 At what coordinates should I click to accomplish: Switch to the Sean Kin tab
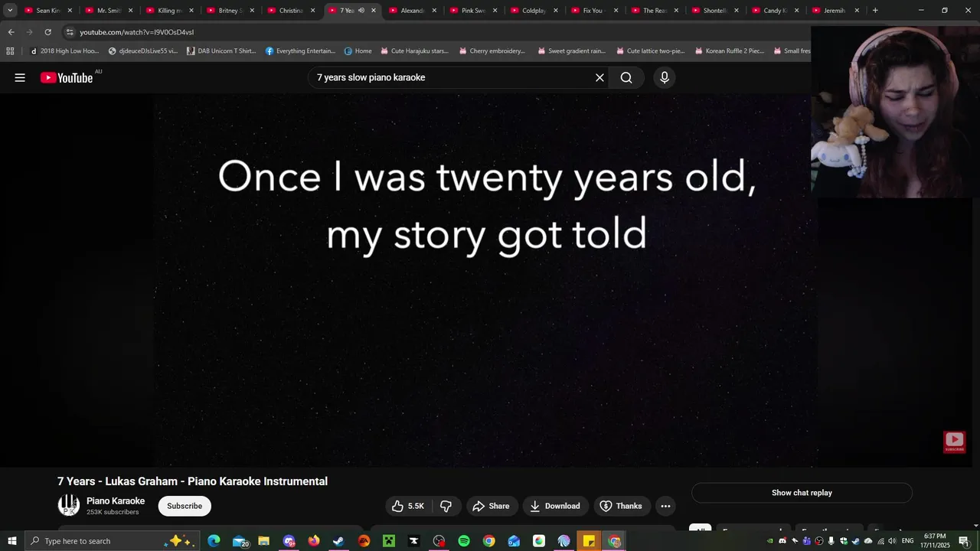coord(47,11)
